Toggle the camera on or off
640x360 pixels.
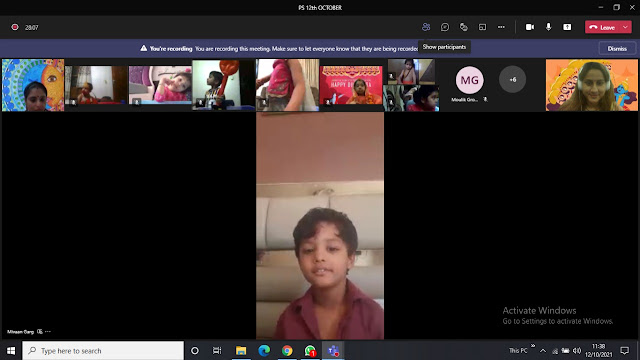530,27
